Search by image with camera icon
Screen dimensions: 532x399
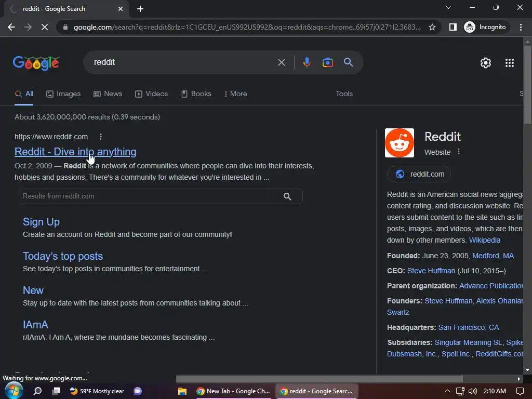click(327, 62)
